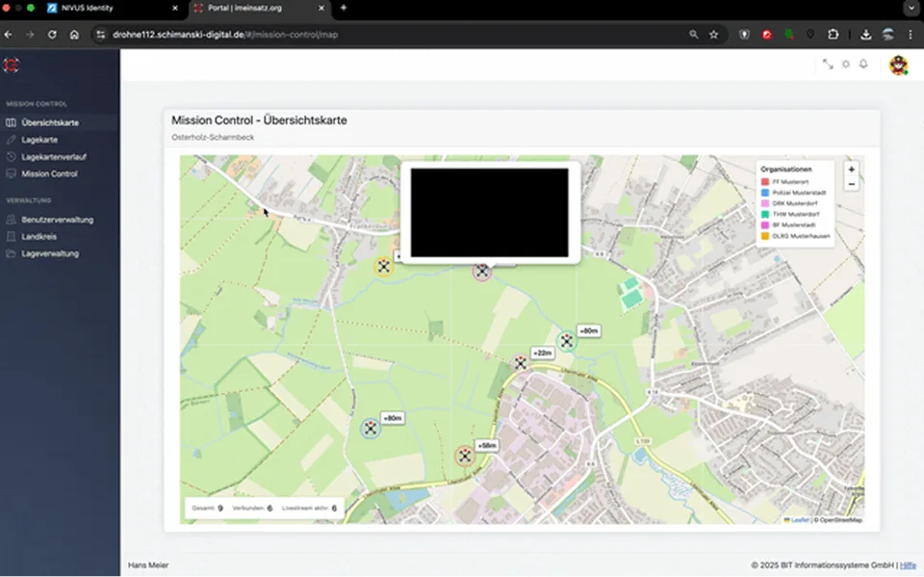The width and height of the screenshot is (924, 577).
Task: Go back with browser back arrow
Action: tap(9, 35)
